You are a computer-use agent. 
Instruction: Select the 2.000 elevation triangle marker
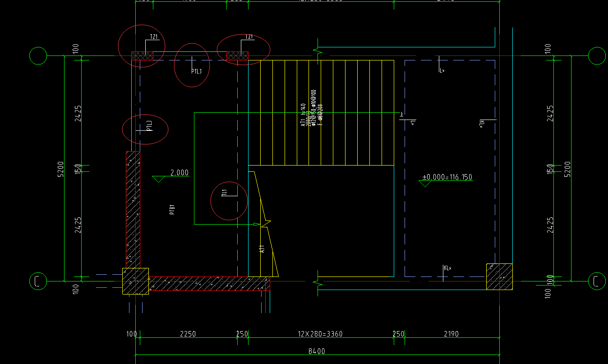coord(159,179)
